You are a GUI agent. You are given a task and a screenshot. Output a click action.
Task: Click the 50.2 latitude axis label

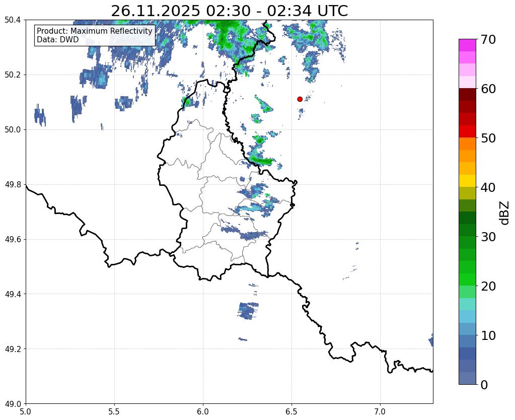click(x=13, y=75)
